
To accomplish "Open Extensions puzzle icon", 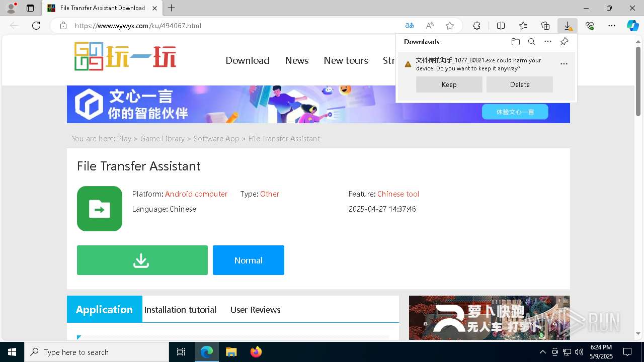I will click(x=476, y=26).
